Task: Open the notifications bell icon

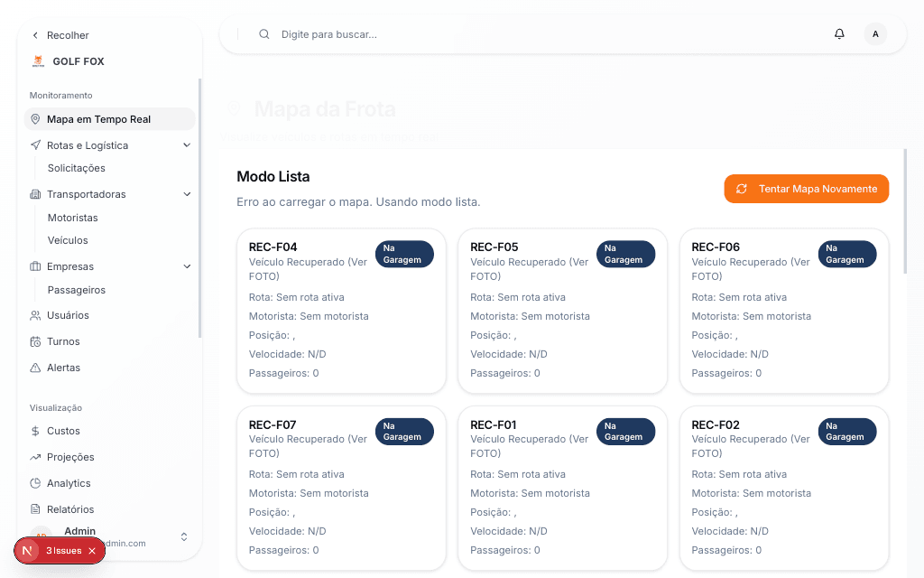Action: pyautogui.click(x=839, y=33)
